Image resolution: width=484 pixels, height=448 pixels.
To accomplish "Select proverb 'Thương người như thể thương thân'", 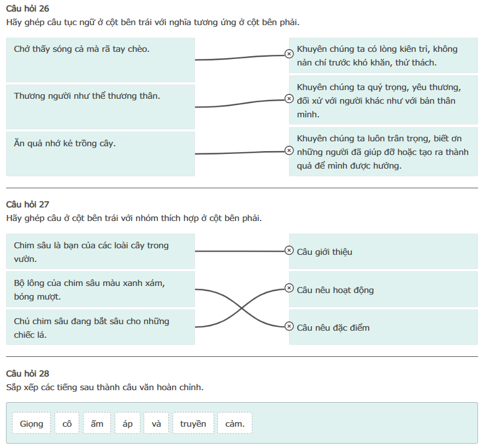I will [101, 106].
